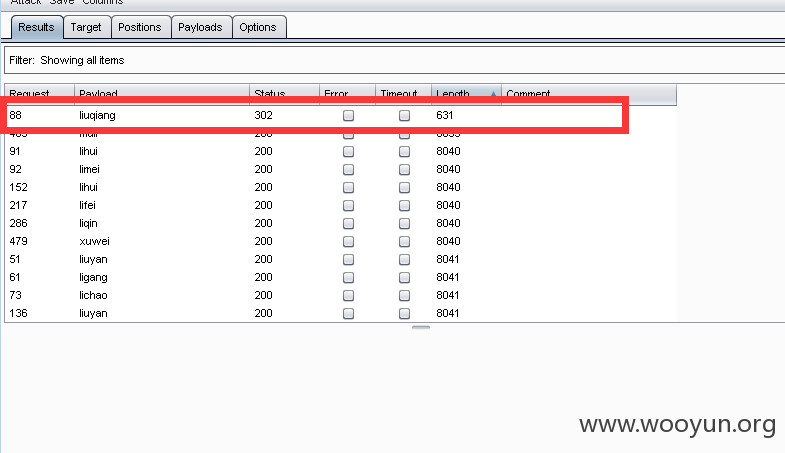Sort results by Request column header
The width and height of the screenshot is (785, 453).
(x=40, y=94)
